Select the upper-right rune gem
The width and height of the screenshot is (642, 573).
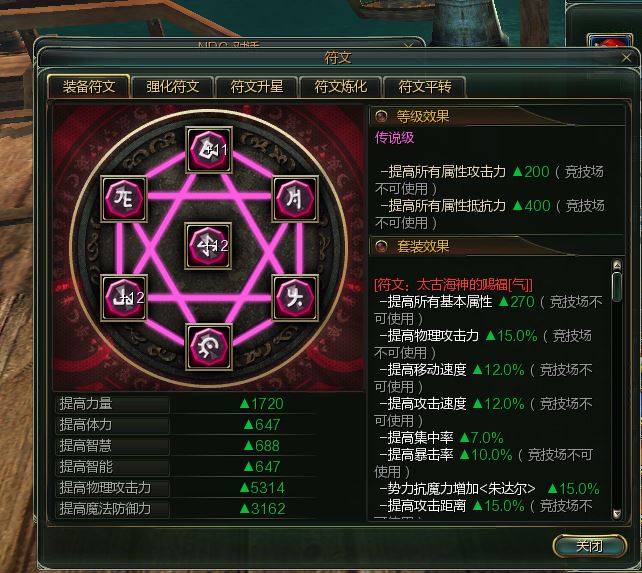pyautogui.click(x=295, y=199)
